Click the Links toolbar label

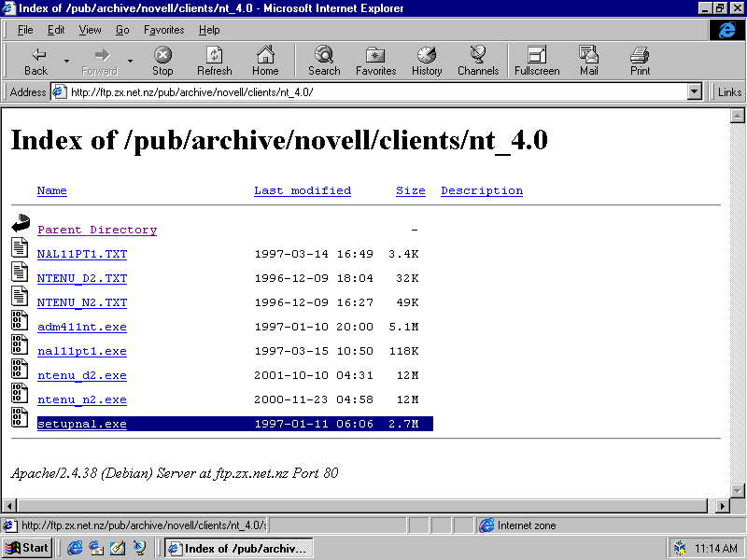point(729,91)
